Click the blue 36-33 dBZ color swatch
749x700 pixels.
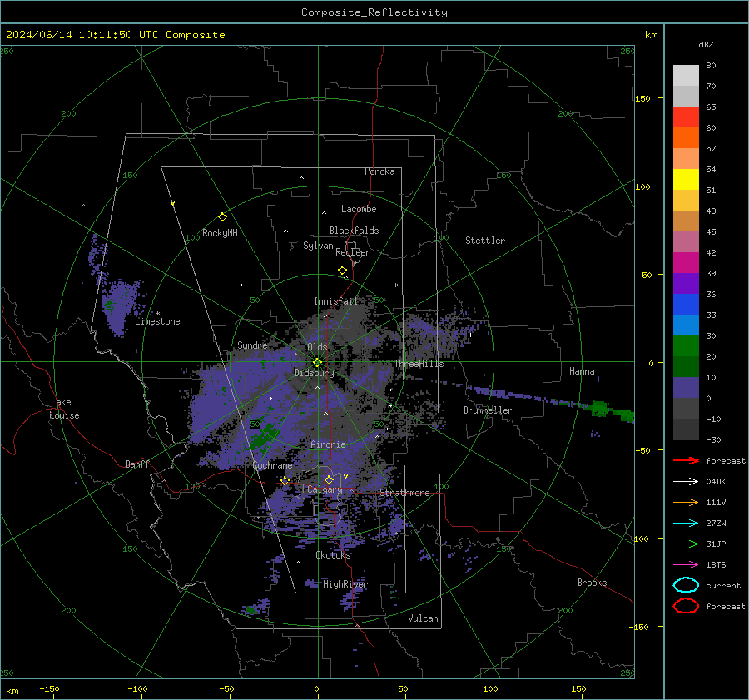click(x=686, y=305)
